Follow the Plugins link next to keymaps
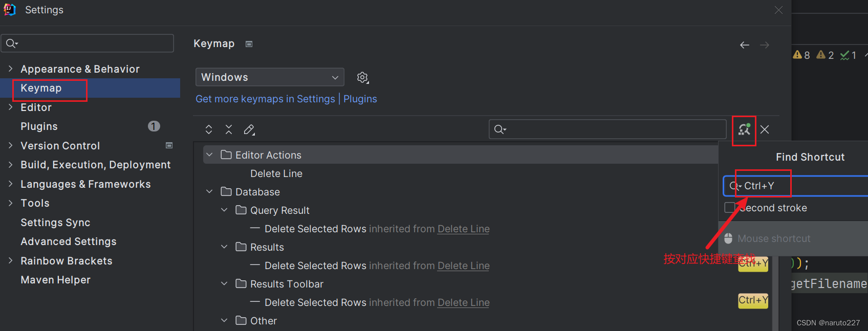 360,99
